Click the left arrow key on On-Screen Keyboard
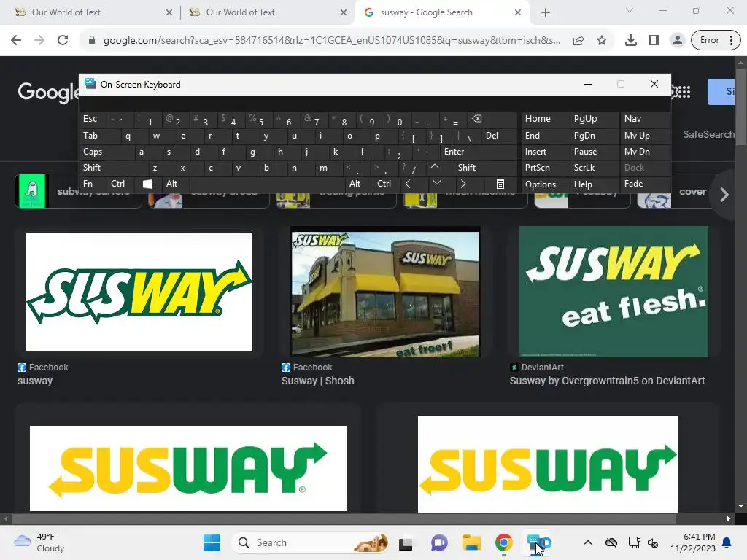Image resolution: width=747 pixels, height=560 pixels. pos(408,184)
